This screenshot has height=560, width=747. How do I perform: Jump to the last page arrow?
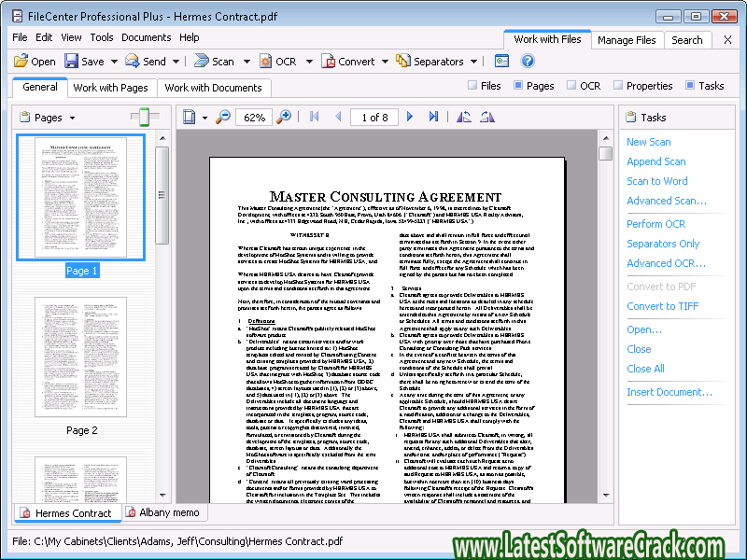(433, 117)
